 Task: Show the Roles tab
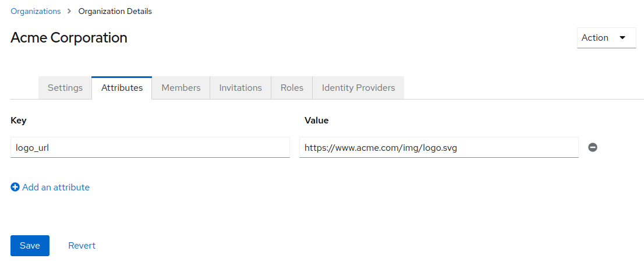pyautogui.click(x=292, y=88)
